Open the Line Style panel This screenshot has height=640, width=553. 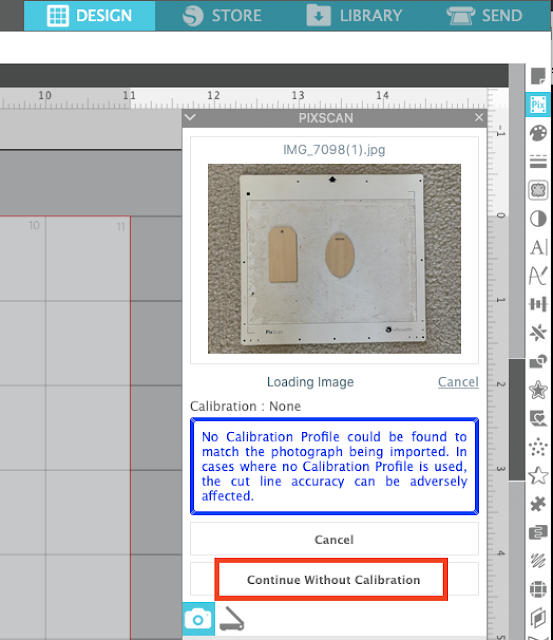(x=538, y=161)
